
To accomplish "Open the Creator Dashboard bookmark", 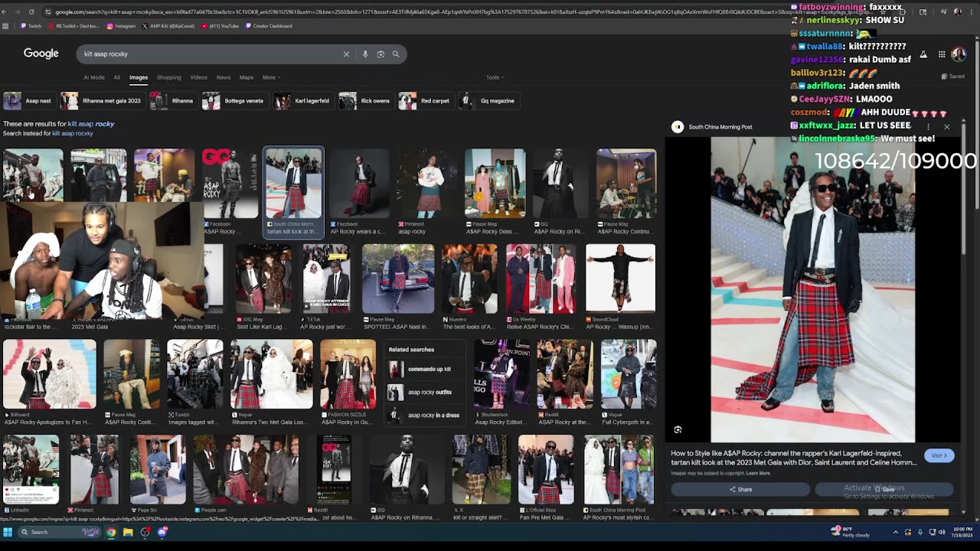I will pos(268,26).
